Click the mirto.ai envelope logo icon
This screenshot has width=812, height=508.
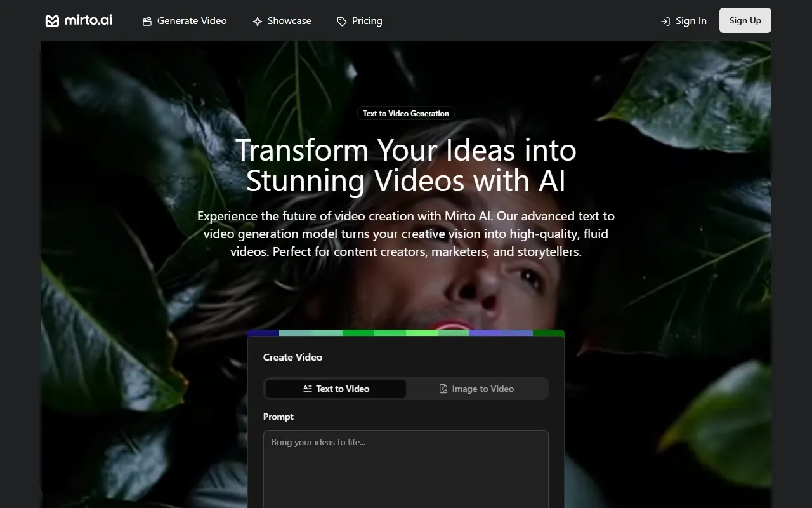click(x=52, y=21)
